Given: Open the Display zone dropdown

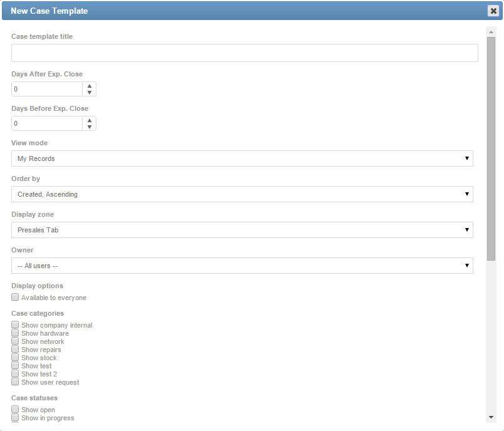Looking at the screenshot, I should pyautogui.click(x=242, y=230).
